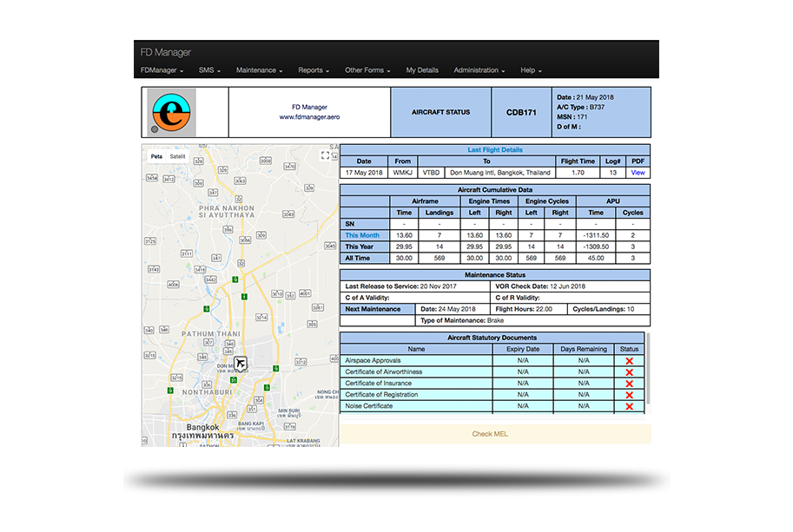
Task: Expand the Administration menu
Action: coord(479,70)
